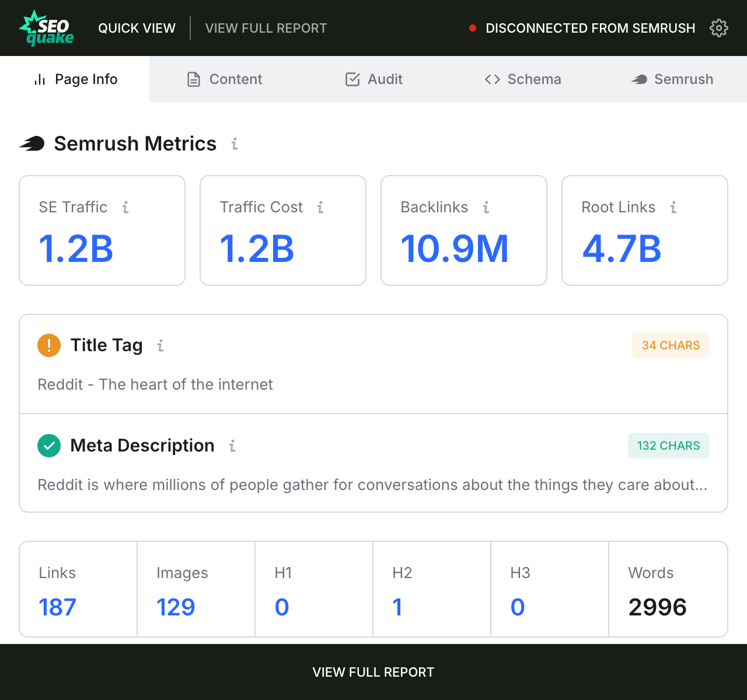Click the Words label

coord(651,573)
